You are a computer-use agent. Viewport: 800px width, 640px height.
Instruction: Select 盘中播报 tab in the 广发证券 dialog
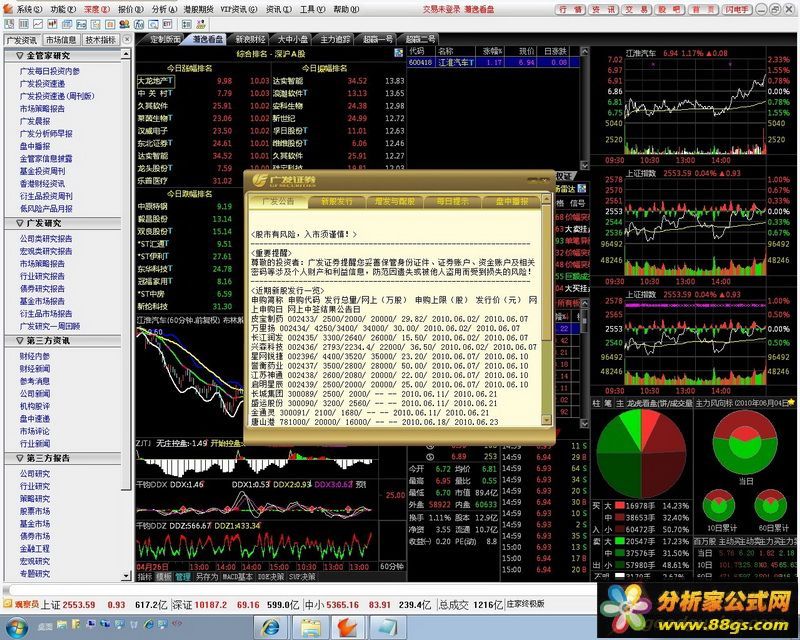pyautogui.click(x=511, y=202)
